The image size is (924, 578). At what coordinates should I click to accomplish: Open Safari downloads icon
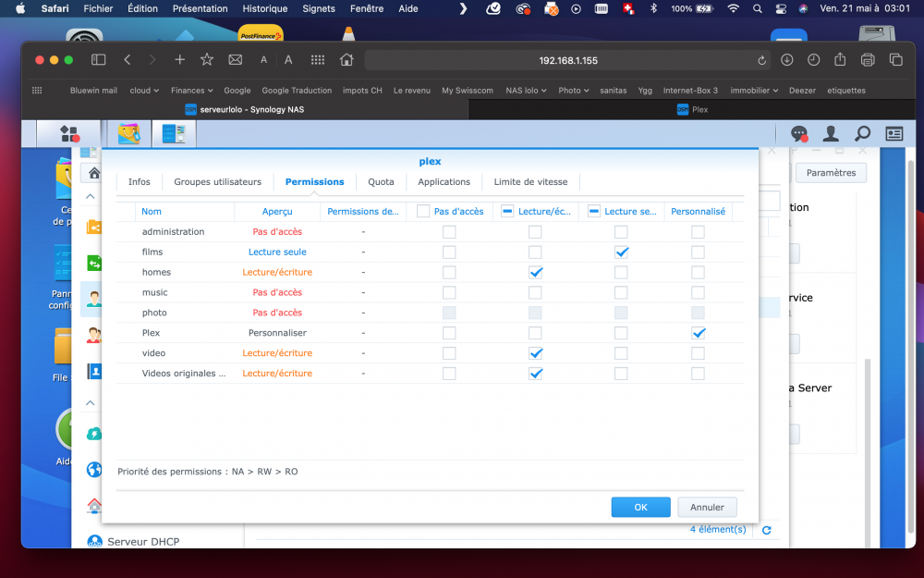786,59
